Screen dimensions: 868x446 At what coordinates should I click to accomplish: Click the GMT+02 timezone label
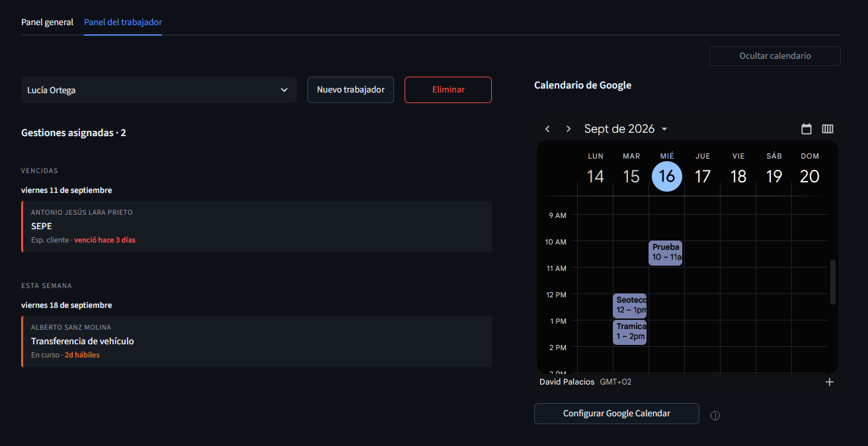point(615,382)
